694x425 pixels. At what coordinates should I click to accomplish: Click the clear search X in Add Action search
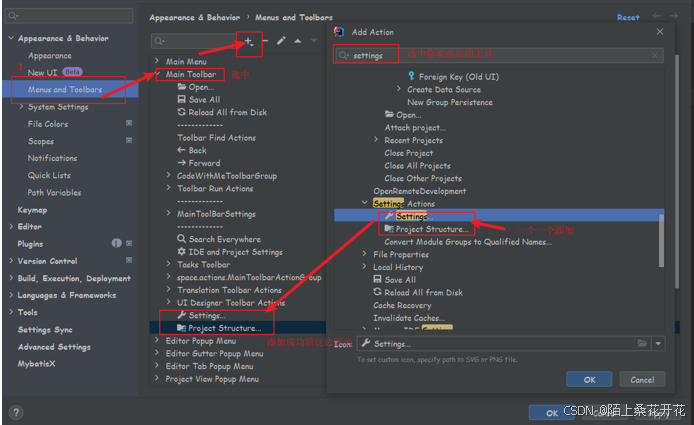[655, 55]
